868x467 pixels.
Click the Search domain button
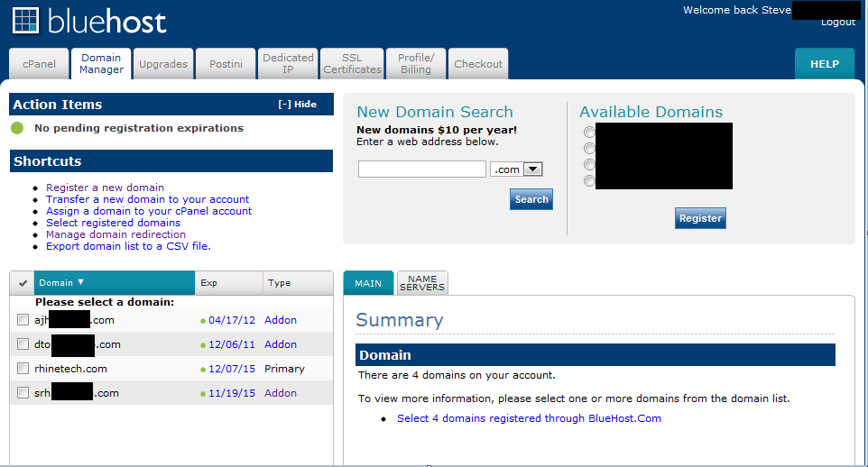tap(531, 199)
